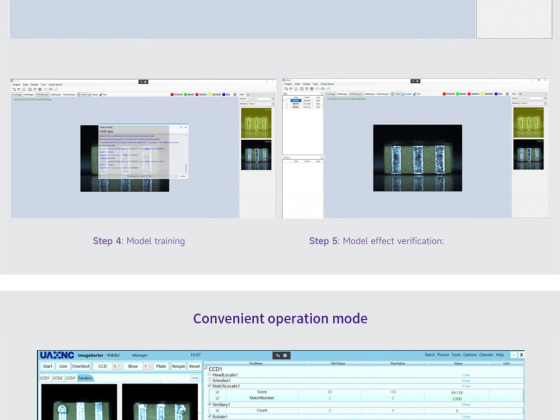Click the icon right of blue swatch, Step 4

(x=235, y=95)
